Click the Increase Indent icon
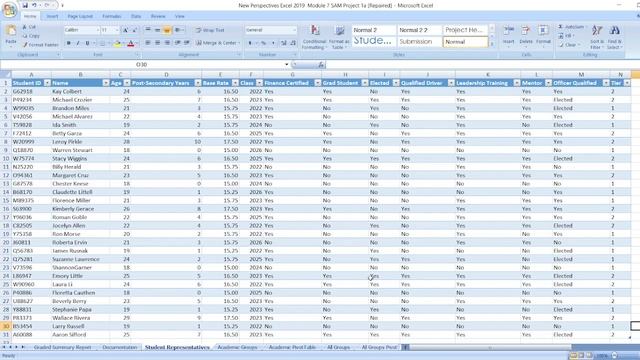Image resolution: width=640 pixels, height=360 pixels. (187, 42)
